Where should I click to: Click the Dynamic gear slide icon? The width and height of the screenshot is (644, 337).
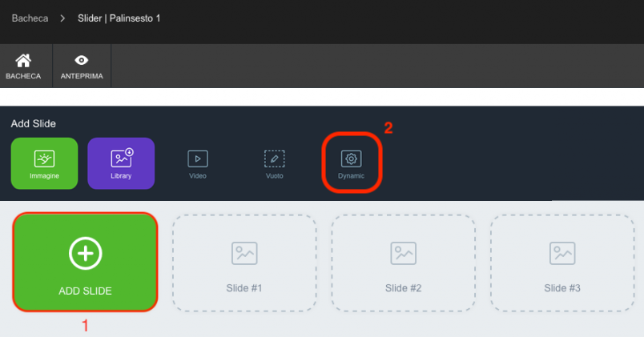click(351, 158)
